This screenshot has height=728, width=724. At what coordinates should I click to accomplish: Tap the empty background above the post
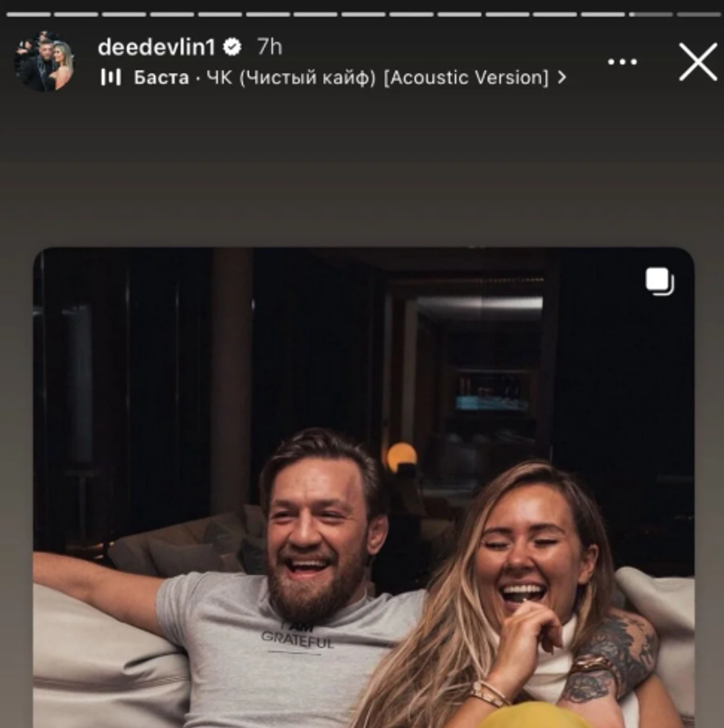(x=362, y=172)
